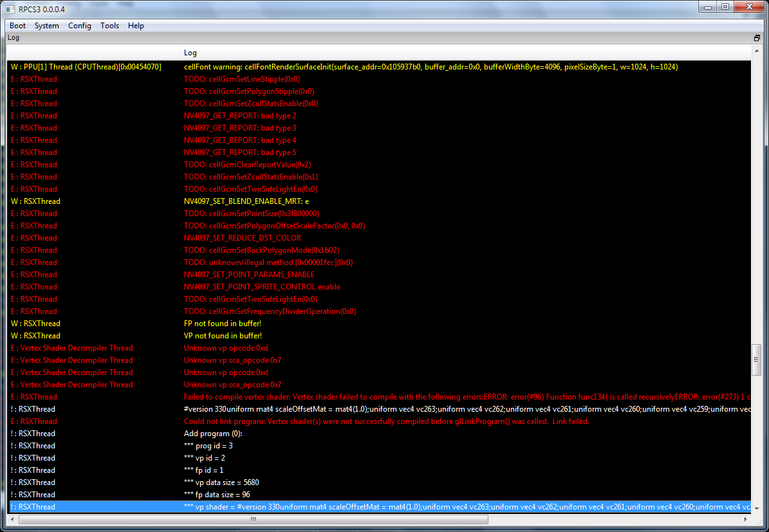Click the vertical scrollbar up arrow
Image resolution: width=769 pixels, height=532 pixels.
[x=757, y=66]
